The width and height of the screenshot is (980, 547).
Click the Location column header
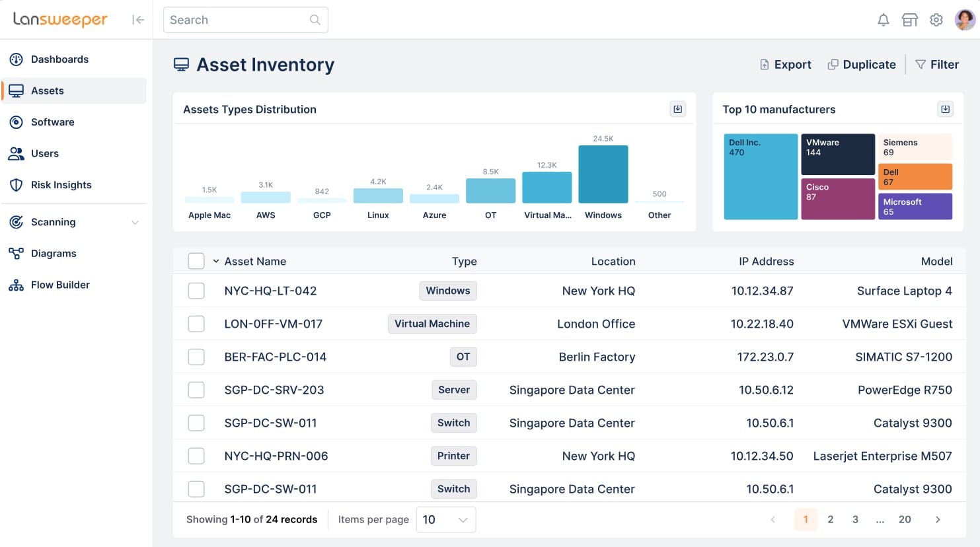click(x=613, y=262)
